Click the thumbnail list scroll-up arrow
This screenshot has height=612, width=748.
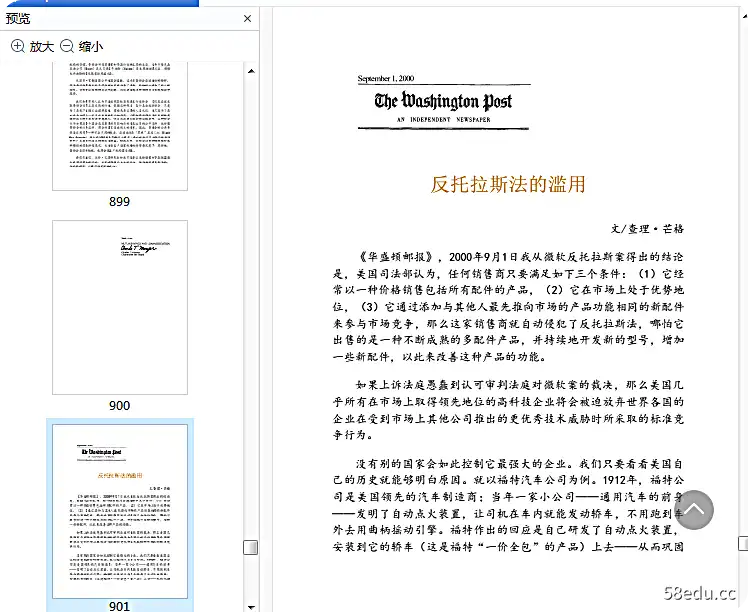coord(251,71)
